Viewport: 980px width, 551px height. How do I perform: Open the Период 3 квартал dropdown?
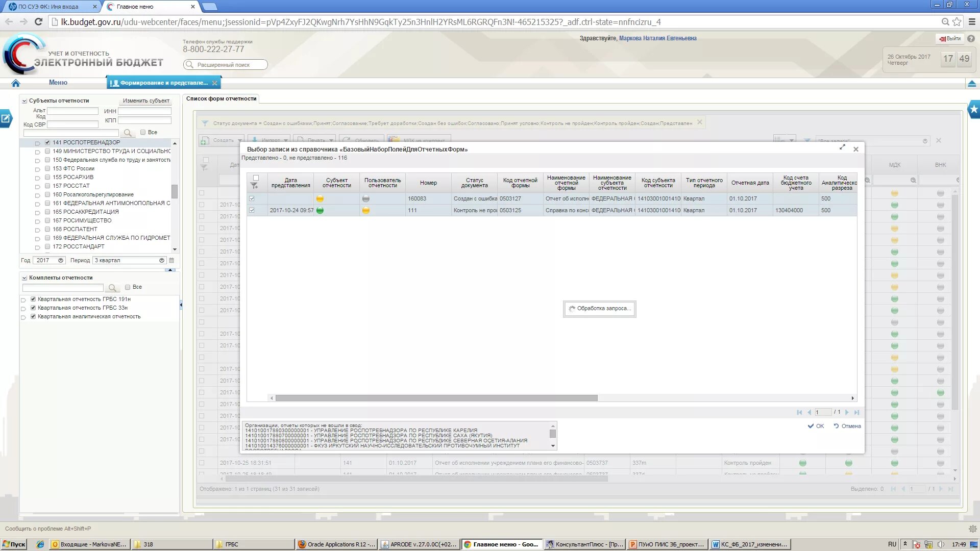click(x=162, y=261)
